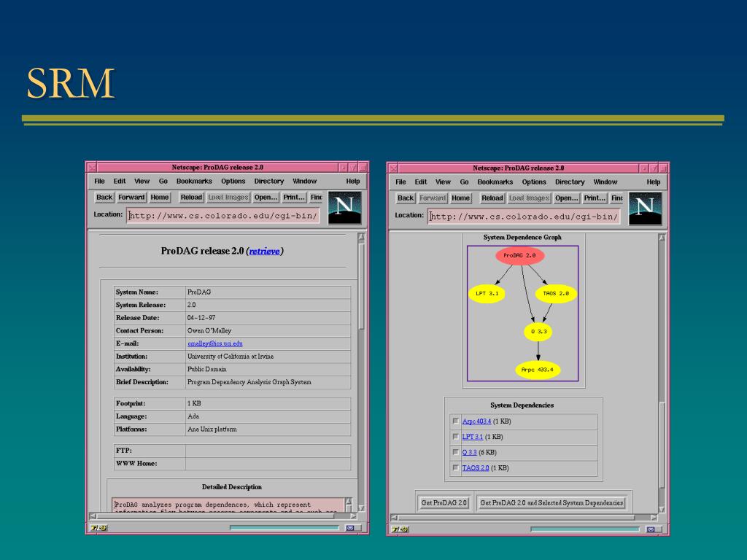Click the mail icon in right window status bar
Image resolution: width=747 pixels, height=560 pixels.
[651, 529]
